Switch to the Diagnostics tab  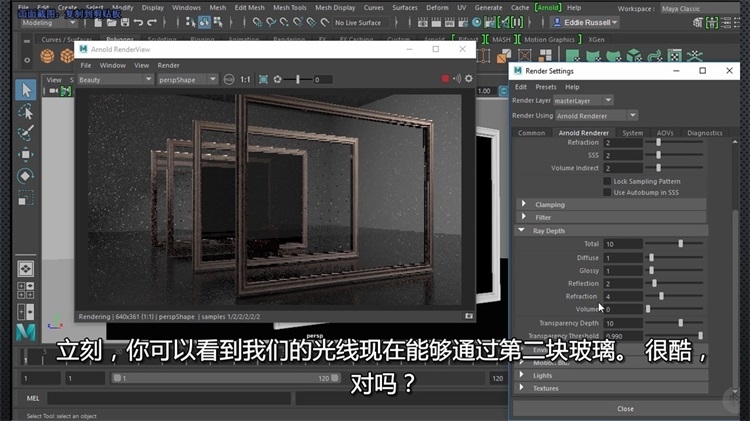point(705,133)
